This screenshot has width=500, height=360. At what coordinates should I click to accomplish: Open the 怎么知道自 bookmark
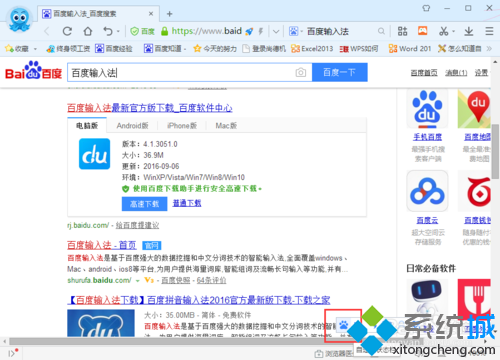(x=459, y=49)
